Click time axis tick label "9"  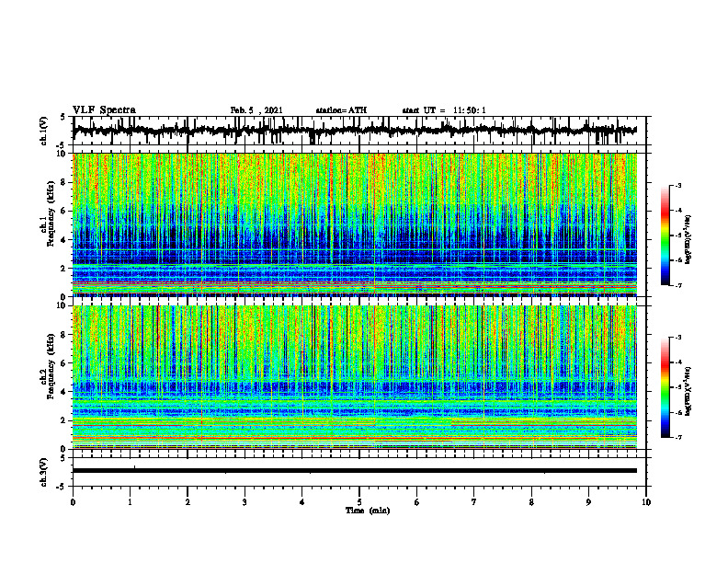[x=588, y=502]
